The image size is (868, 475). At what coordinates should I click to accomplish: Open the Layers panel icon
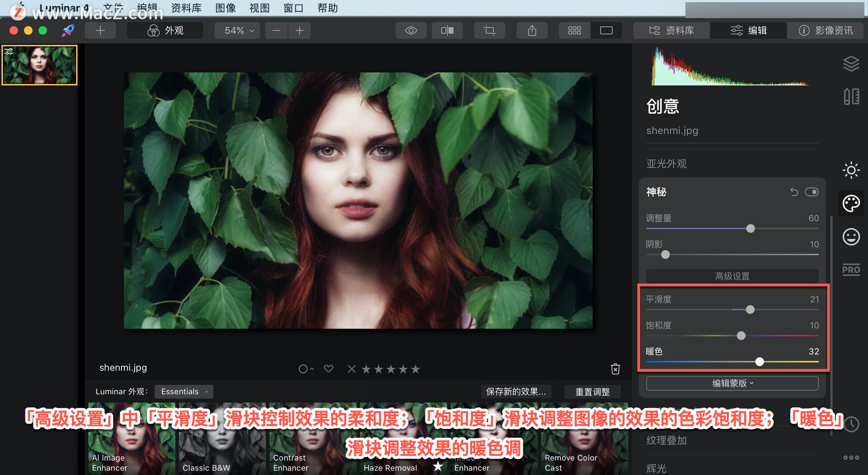click(x=852, y=63)
